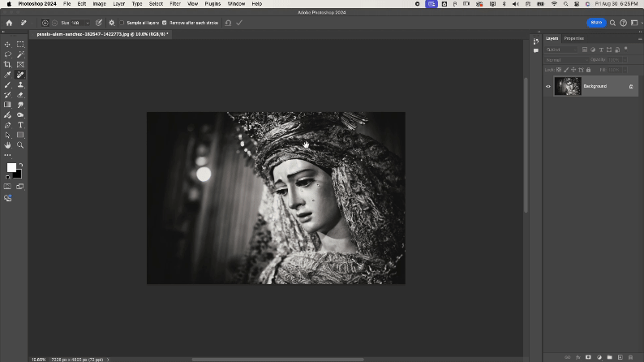Select the Move tool

pos(8,45)
